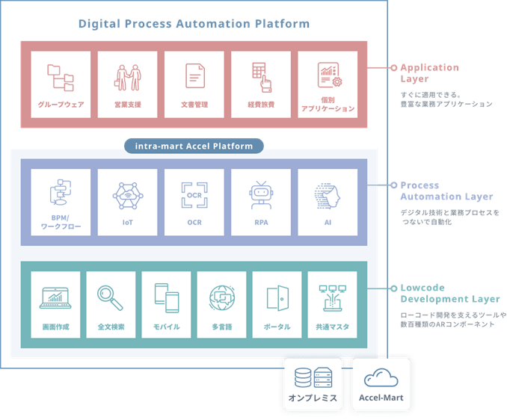This screenshot has width=507, height=420.
Task: Open the 文書管理 document icon
Action: (195, 76)
